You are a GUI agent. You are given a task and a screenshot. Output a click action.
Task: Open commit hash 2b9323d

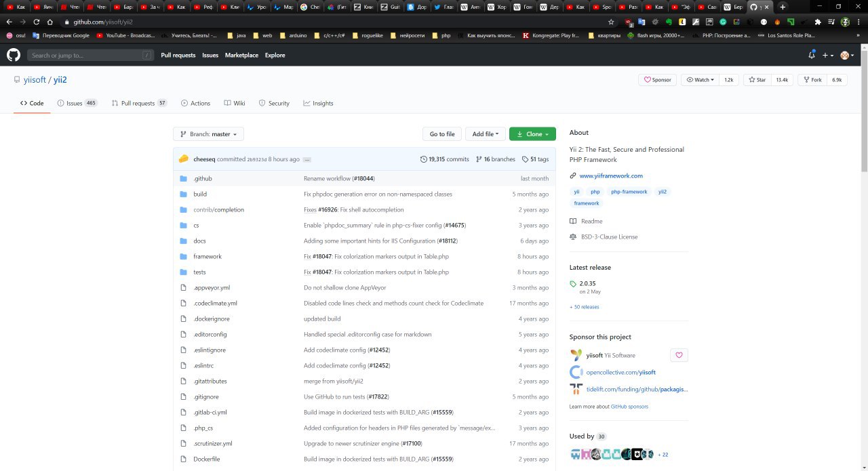pyautogui.click(x=257, y=159)
